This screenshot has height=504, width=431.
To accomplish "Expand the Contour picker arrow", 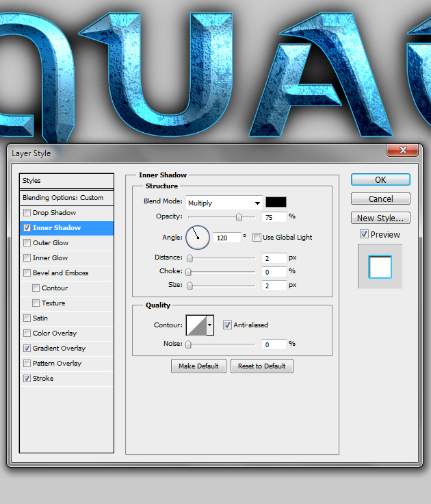I will (x=209, y=325).
